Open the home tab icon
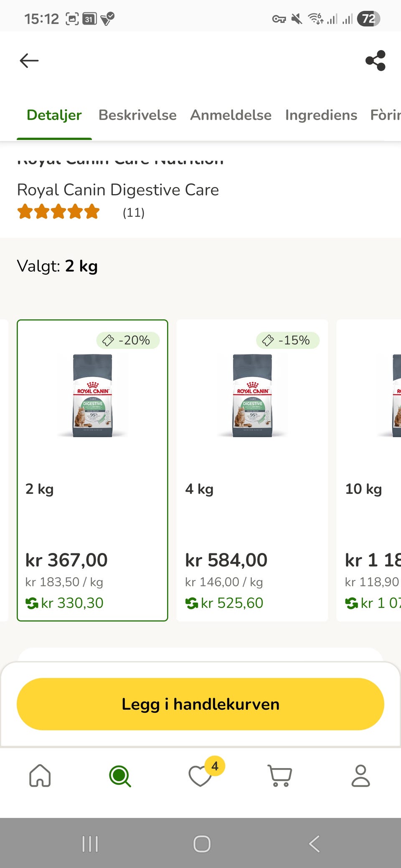Screen dimensions: 401x868 click(40, 776)
